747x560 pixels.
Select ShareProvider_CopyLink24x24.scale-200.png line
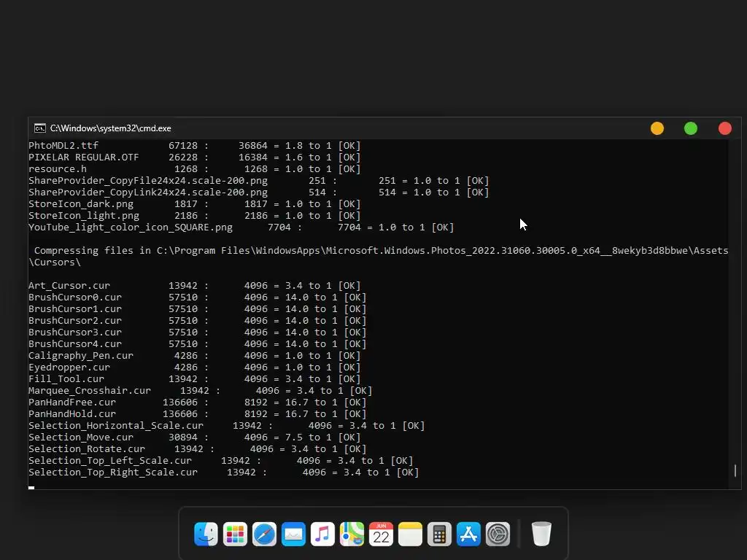coord(259,192)
